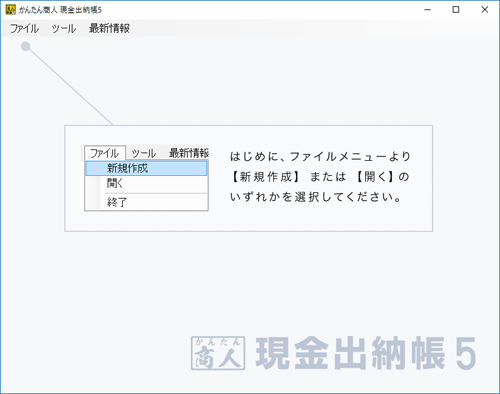Minimize the かんたん商人 window
This screenshot has width=500, height=394.
point(428,10)
